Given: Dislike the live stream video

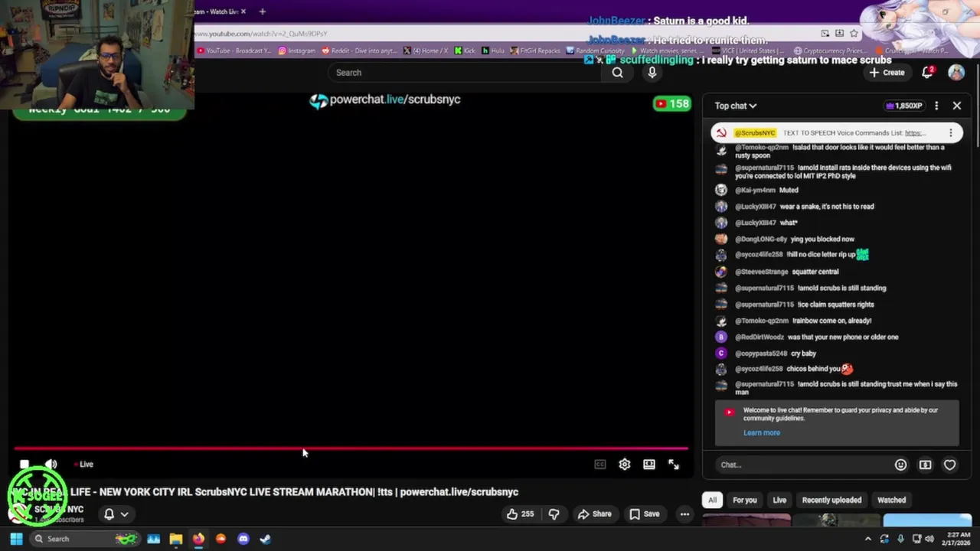Looking at the screenshot, I should click(x=554, y=514).
